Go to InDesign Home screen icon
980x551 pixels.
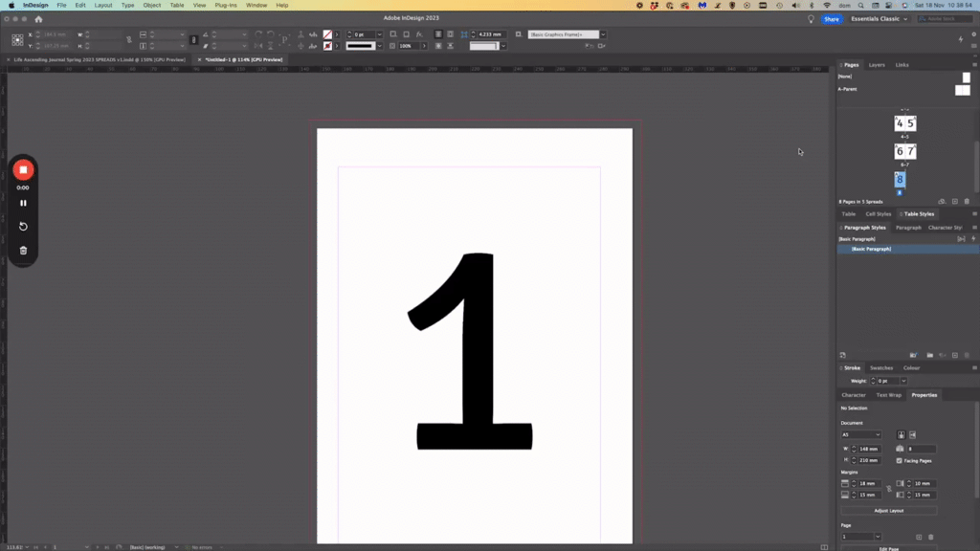38,19
